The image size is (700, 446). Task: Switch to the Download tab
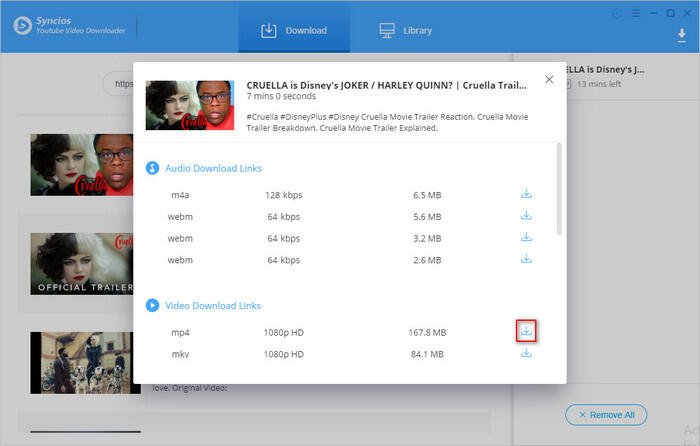pos(294,30)
